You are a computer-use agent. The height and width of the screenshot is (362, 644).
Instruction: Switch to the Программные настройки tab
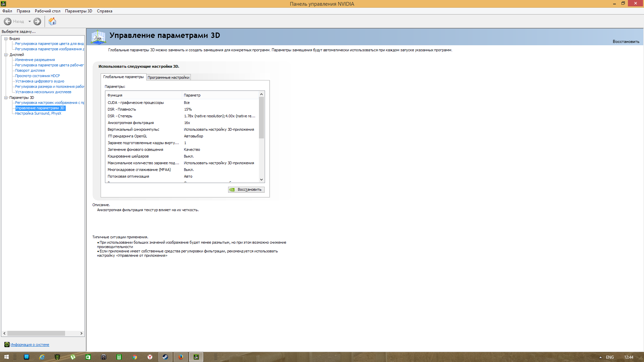pos(168,77)
